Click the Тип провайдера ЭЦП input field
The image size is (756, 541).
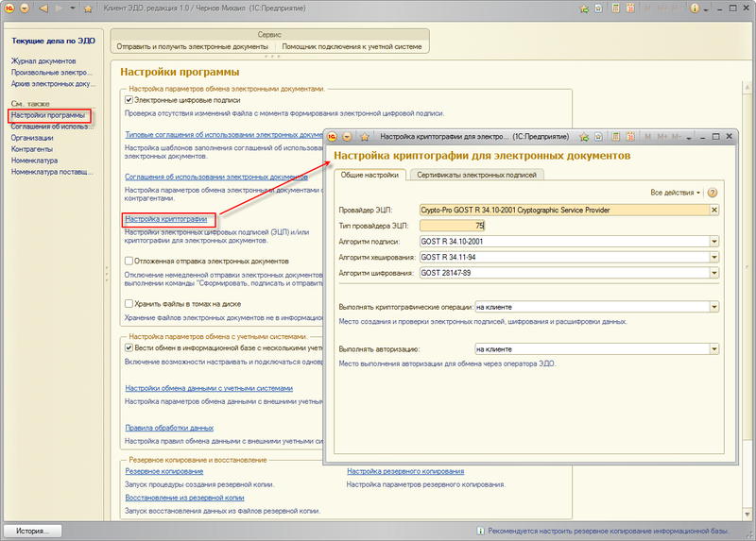(x=452, y=226)
